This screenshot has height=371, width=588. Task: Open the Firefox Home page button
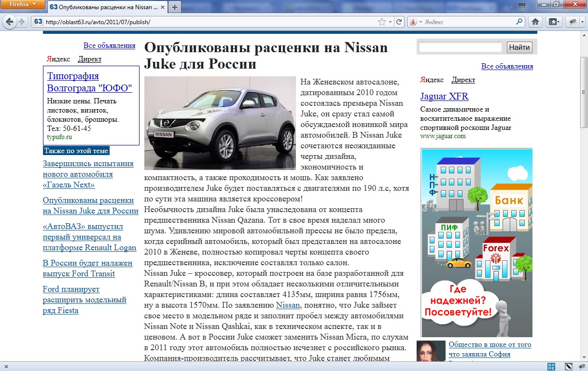point(535,22)
